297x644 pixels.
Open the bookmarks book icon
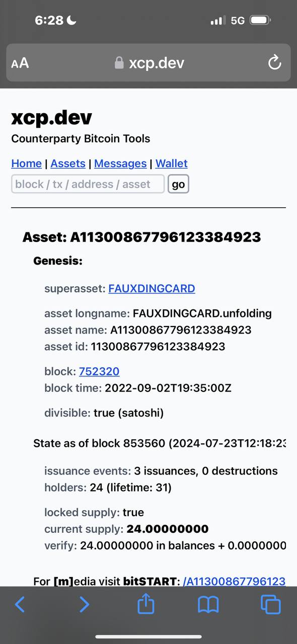[208, 605]
